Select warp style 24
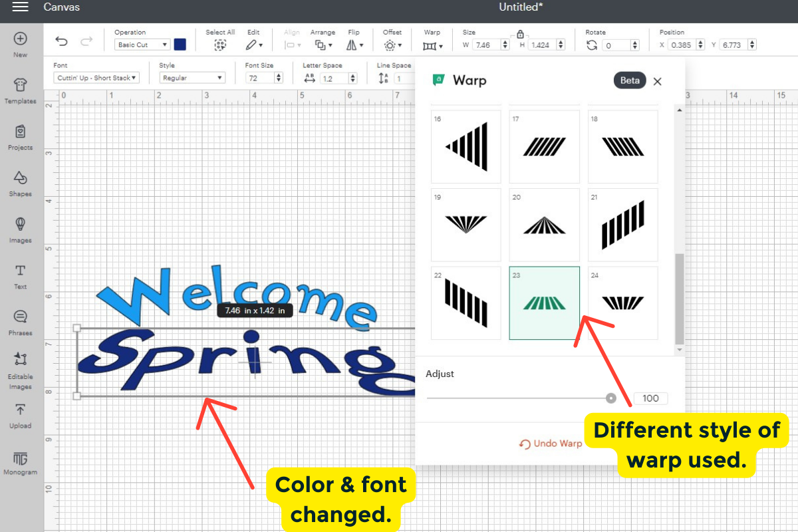798x532 pixels. coord(622,303)
